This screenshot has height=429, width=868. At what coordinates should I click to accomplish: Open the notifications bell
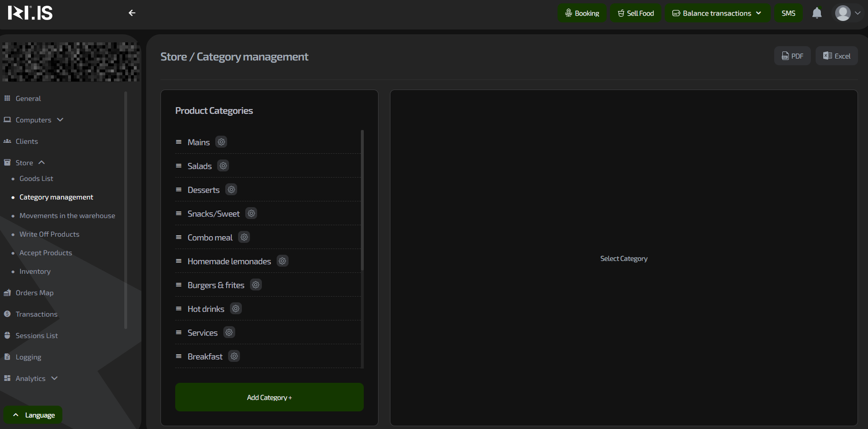817,13
